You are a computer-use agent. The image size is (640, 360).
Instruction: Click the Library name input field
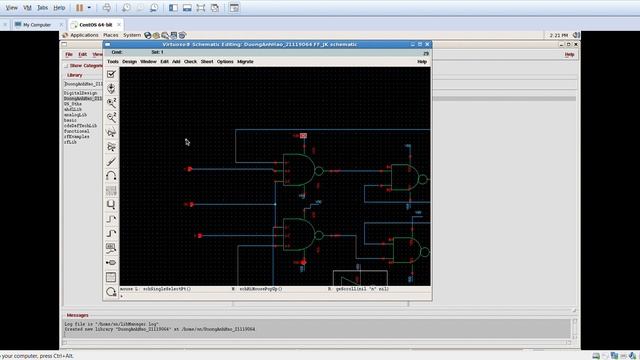pyautogui.click(x=83, y=84)
